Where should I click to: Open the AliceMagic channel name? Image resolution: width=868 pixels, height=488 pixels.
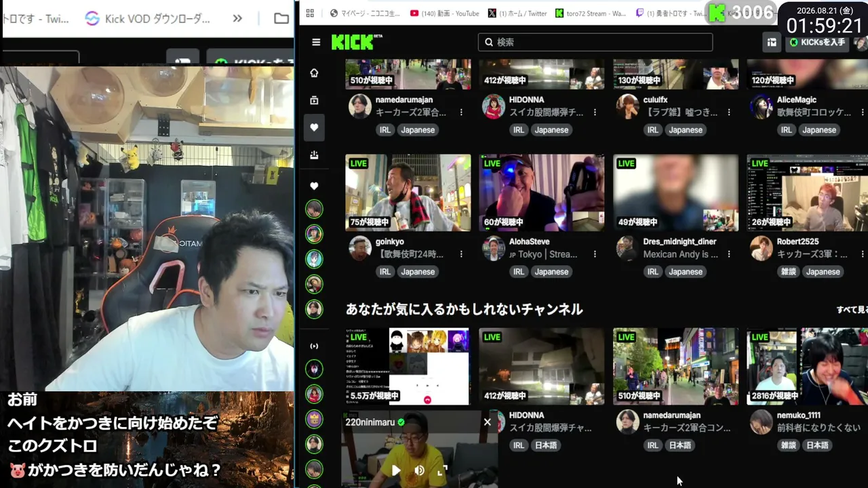coord(797,100)
